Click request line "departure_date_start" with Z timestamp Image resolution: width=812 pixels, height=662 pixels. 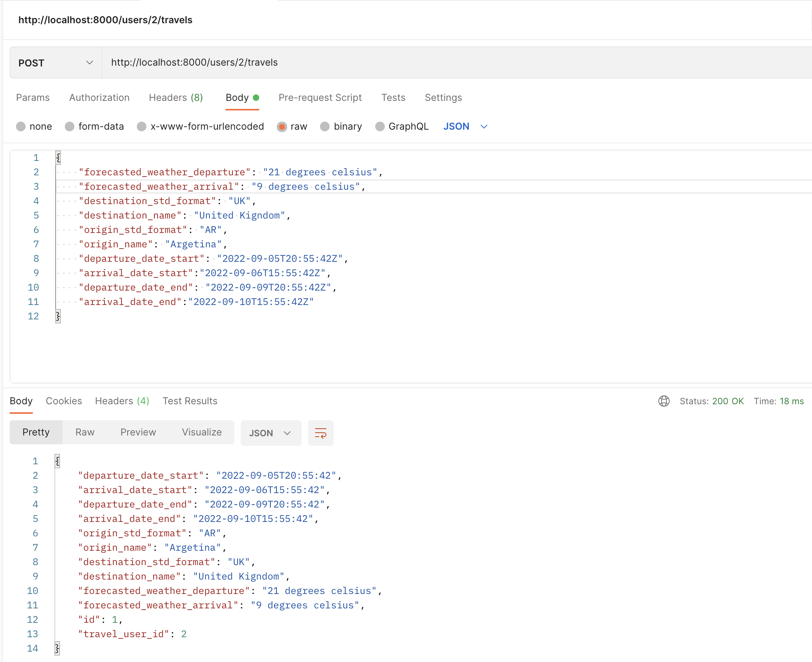[x=213, y=259]
